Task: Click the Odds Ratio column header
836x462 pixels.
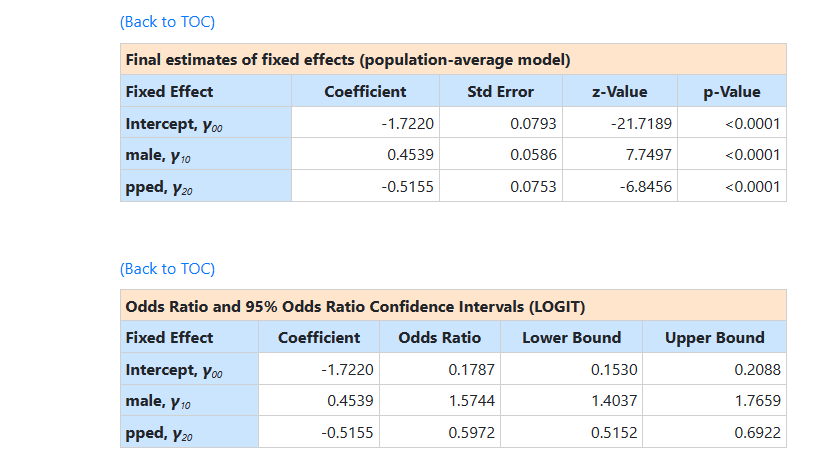Action: (x=439, y=337)
